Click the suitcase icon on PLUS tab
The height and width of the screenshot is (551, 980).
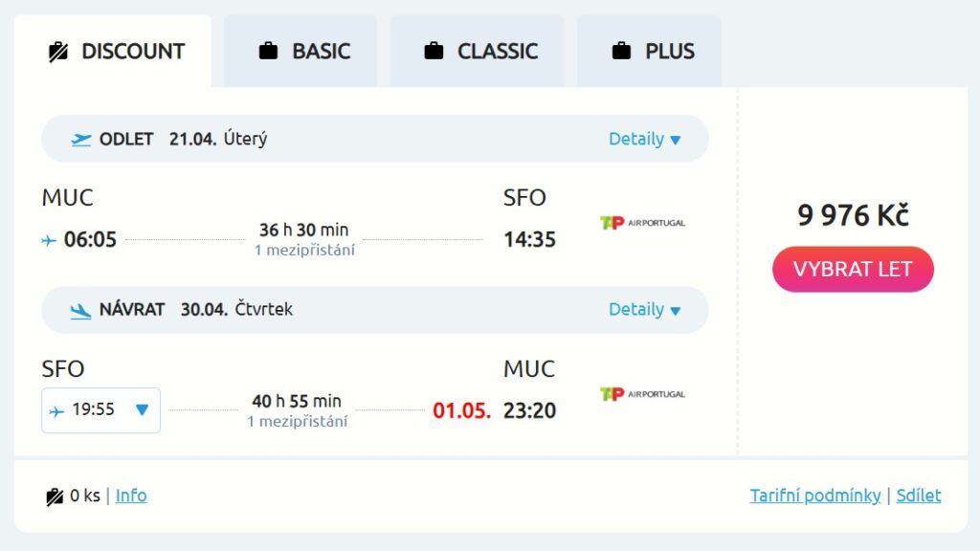click(621, 52)
